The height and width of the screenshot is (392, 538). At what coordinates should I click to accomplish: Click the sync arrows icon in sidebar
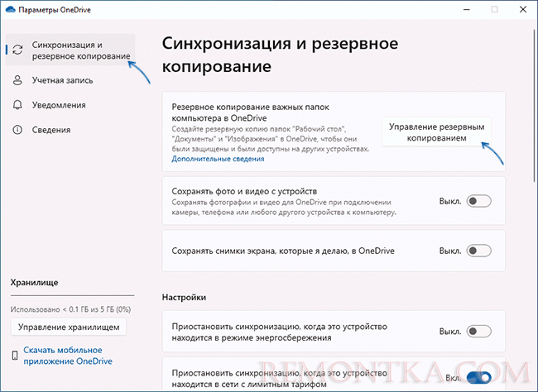[x=17, y=50]
